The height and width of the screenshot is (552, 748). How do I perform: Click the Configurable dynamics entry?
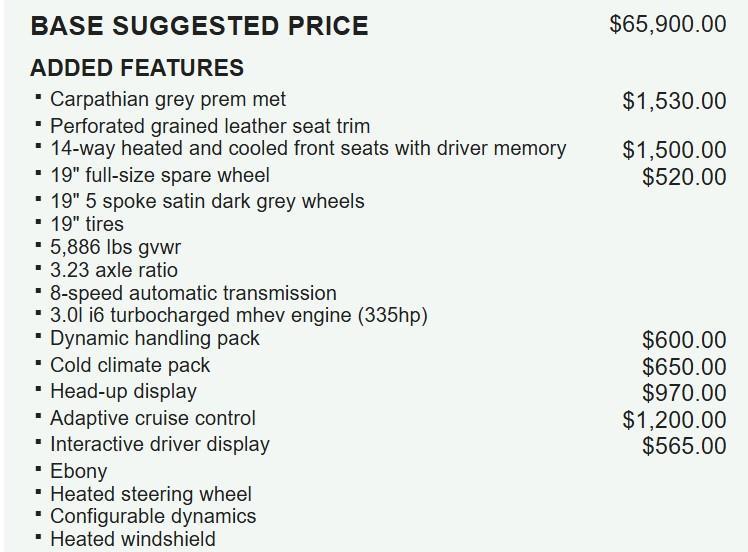coord(152,517)
